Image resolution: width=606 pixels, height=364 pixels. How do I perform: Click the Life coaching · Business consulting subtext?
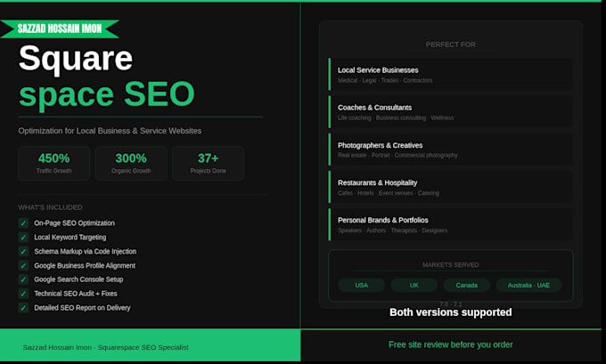pos(396,117)
